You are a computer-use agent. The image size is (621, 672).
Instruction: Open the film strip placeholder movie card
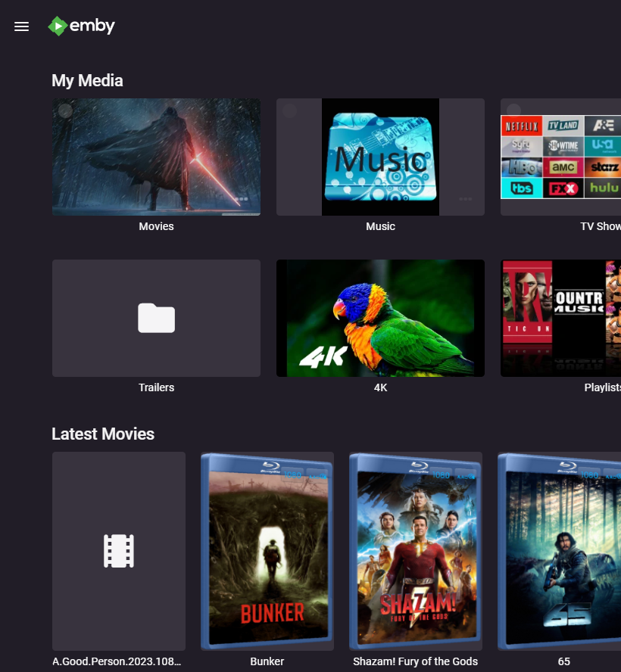point(119,551)
